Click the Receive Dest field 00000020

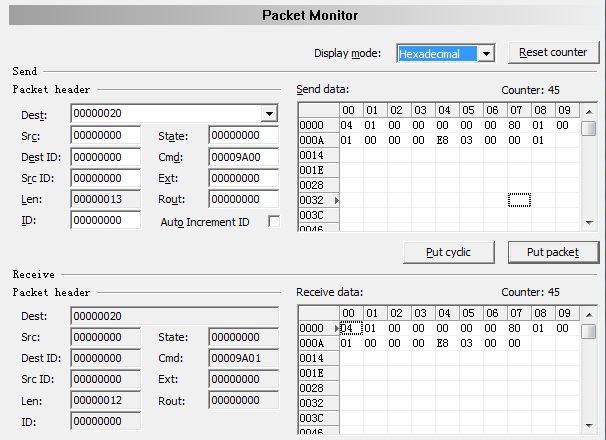coord(175,316)
